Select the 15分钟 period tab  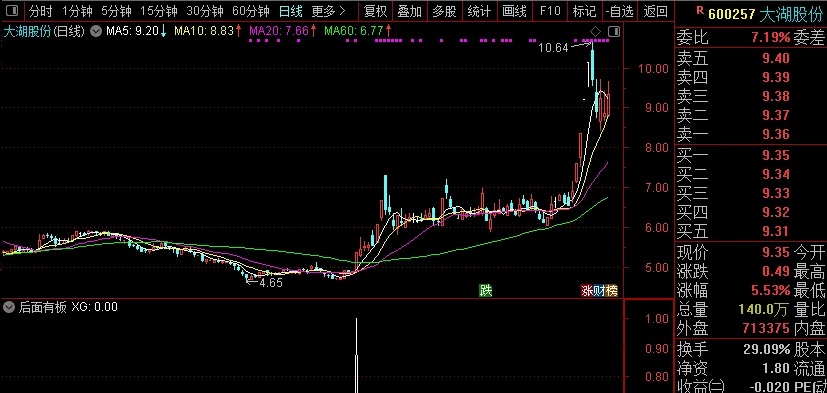(x=159, y=11)
